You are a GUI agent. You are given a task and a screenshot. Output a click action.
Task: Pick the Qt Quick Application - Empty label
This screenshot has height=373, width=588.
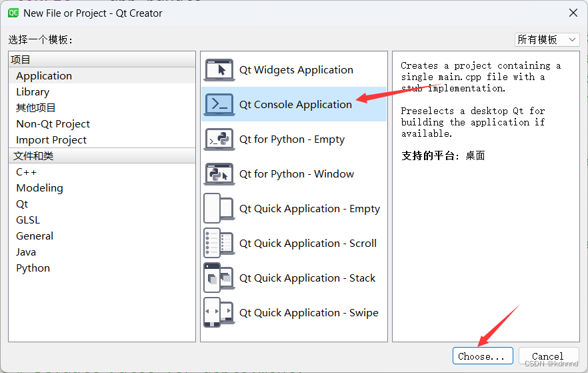(310, 209)
